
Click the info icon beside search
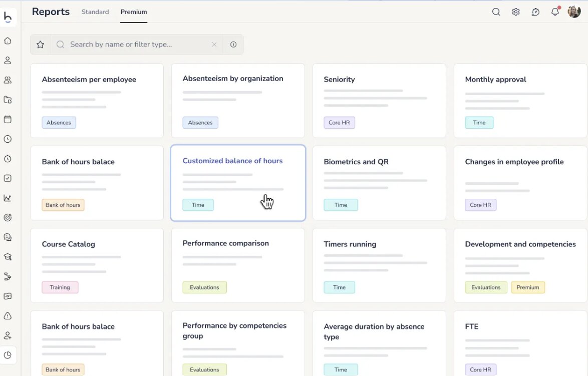[233, 45]
